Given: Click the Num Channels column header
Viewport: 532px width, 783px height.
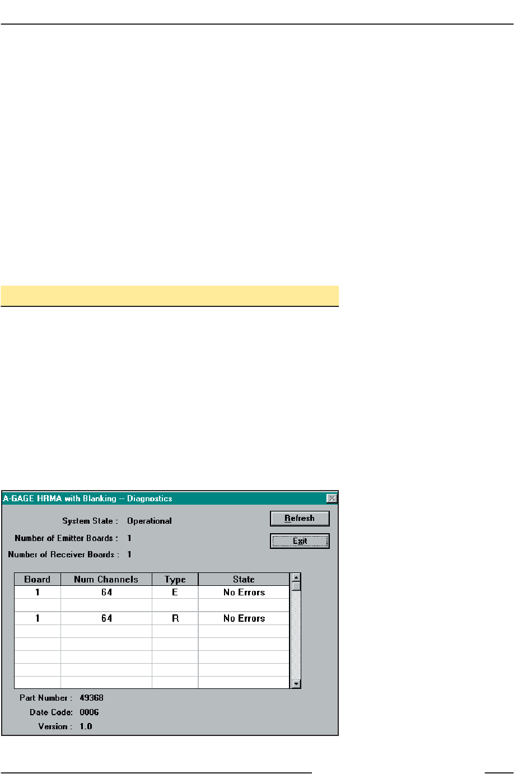Looking at the screenshot, I should (106, 580).
